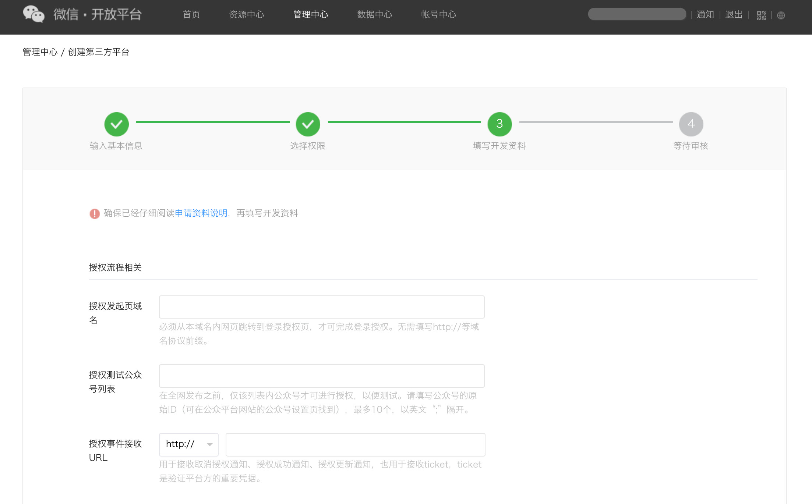This screenshot has height=504, width=812.
Task: Click the 授权测试公众号列表 text box
Action: point(321,376)
